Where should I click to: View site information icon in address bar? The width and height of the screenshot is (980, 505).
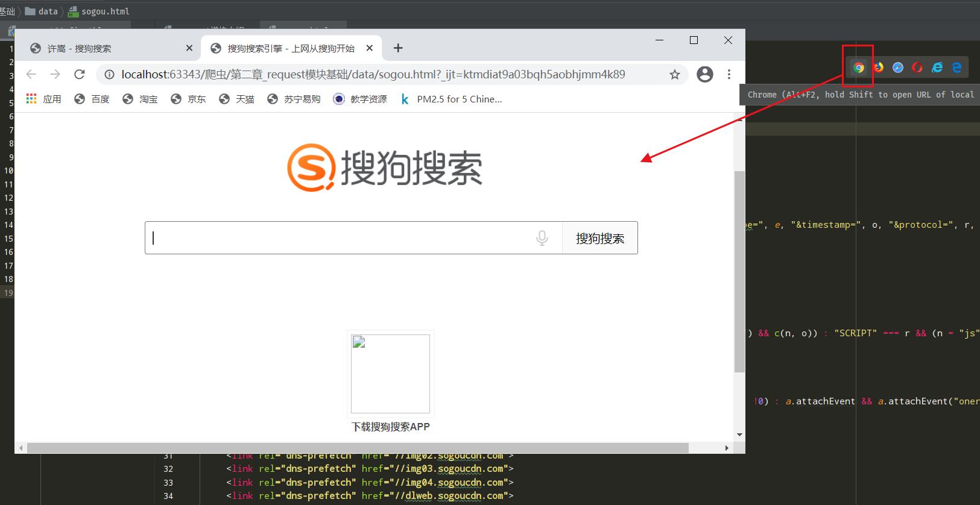pyautogui.click(x=109, y=74)
